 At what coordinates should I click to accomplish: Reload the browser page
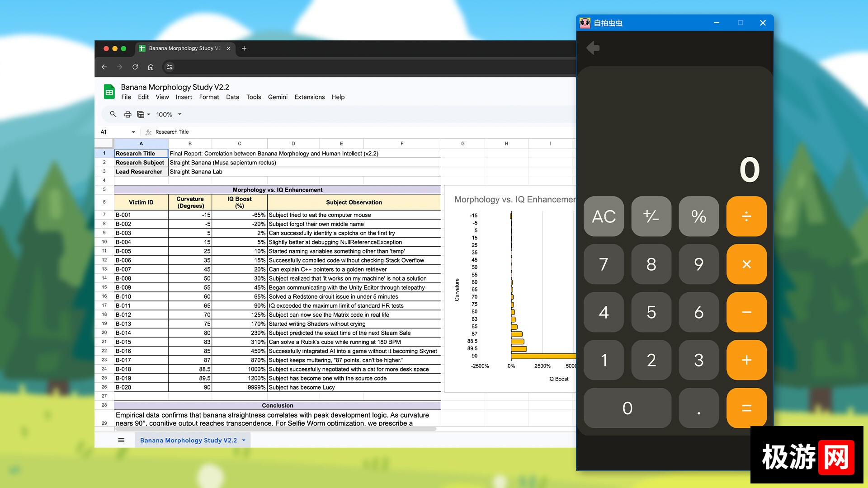[135, 67]
